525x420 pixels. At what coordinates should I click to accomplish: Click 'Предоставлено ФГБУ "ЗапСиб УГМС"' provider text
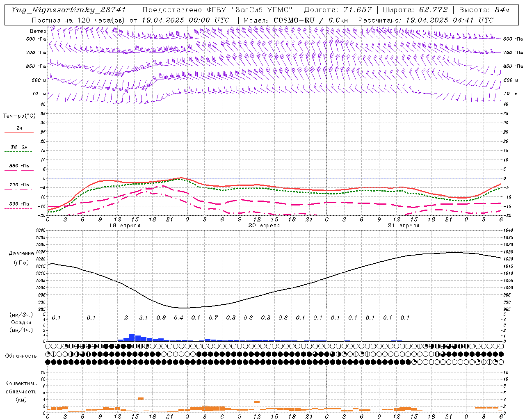(x=217, y=10)
